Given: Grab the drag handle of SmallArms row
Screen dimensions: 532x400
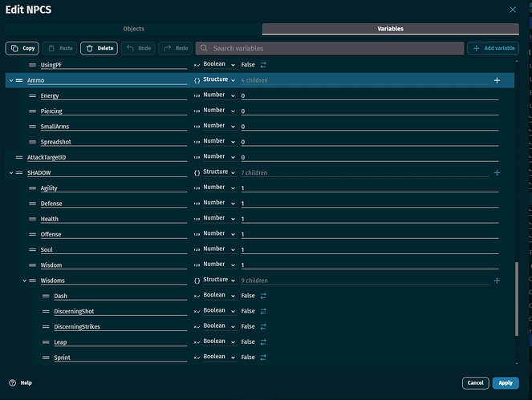Looking at the screenshot, I should (32, 127).
